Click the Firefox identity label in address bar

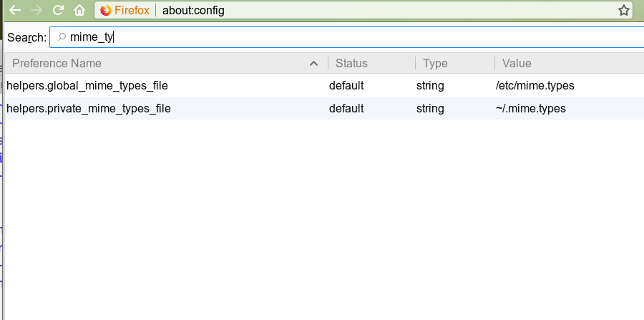coord(132,10)
